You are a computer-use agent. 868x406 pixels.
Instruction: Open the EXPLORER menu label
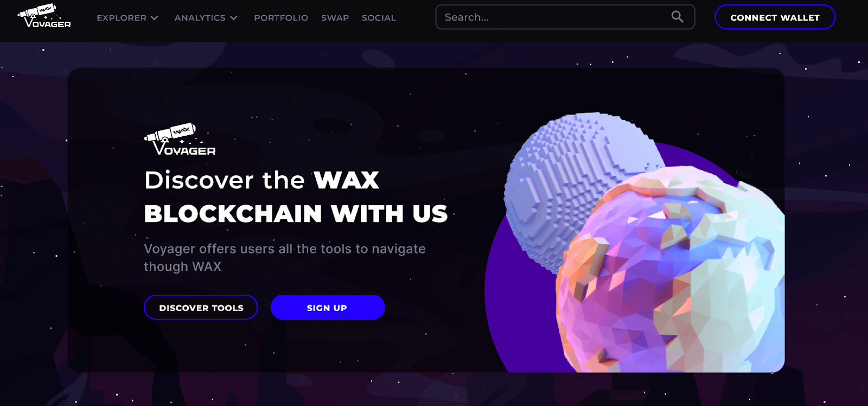122,18
